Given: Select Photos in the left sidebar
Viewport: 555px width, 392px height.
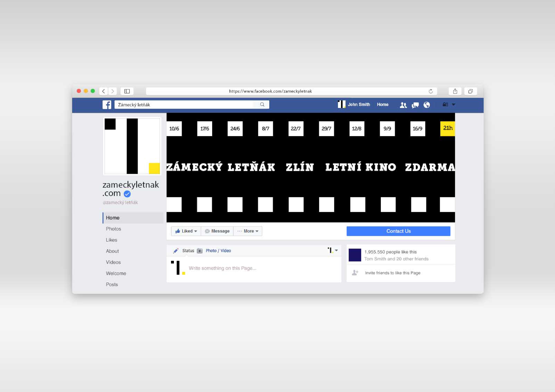Looking at the screenshot, I should [x=113, y=229].
